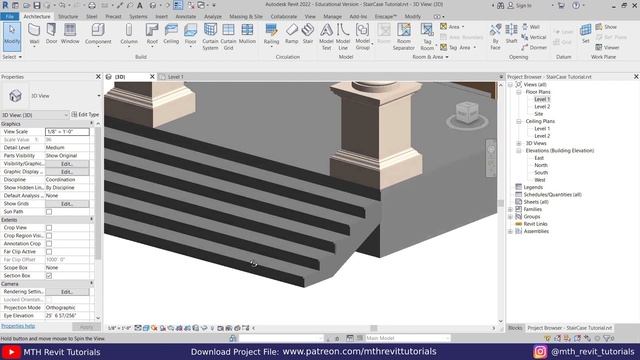Click Edit for Show Grids
Viewport: 640px width, 360px height.
pos(67,204)
